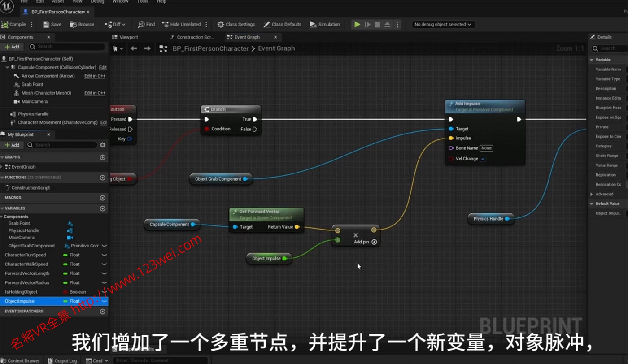The image size is (628, 364).
Task: Open the debug object selection dropdown
Action: click(443, 25)
